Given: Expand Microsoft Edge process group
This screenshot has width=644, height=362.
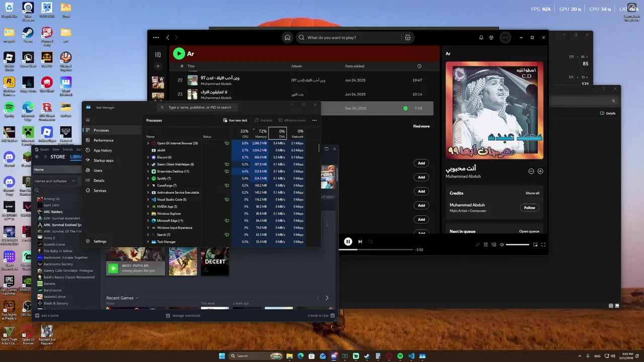Looking at the screenshot, I should [x=148, y=221].
